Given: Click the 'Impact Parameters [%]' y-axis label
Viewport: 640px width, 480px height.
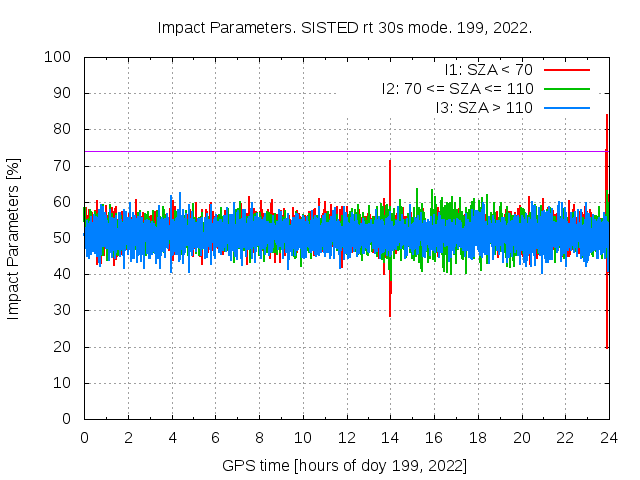Looking at the screenshot, I should tap(14, 238).
